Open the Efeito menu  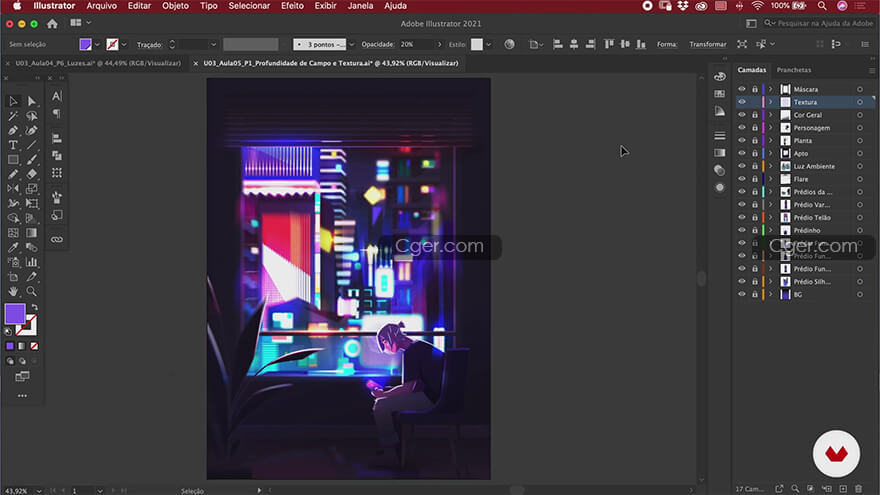coord(292,6)
